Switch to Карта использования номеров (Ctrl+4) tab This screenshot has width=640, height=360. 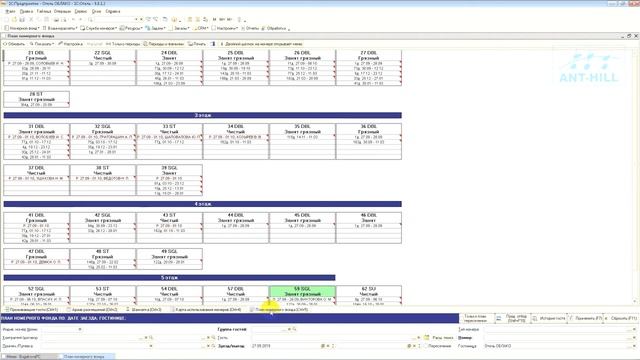206,310
